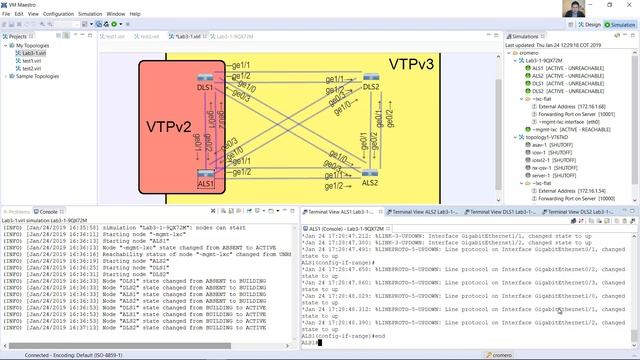
Task: Select asav-1 [SHUTOFF] node
Action: coord(549,145)
